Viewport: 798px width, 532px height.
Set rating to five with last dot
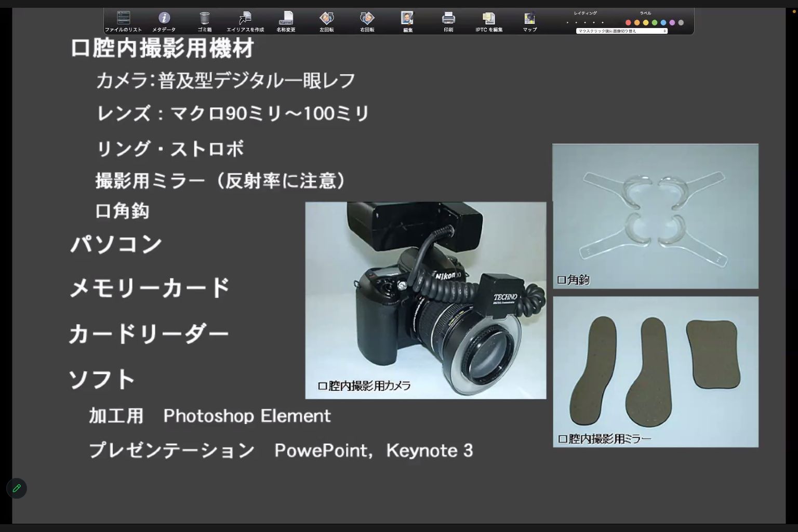point(603,23)
